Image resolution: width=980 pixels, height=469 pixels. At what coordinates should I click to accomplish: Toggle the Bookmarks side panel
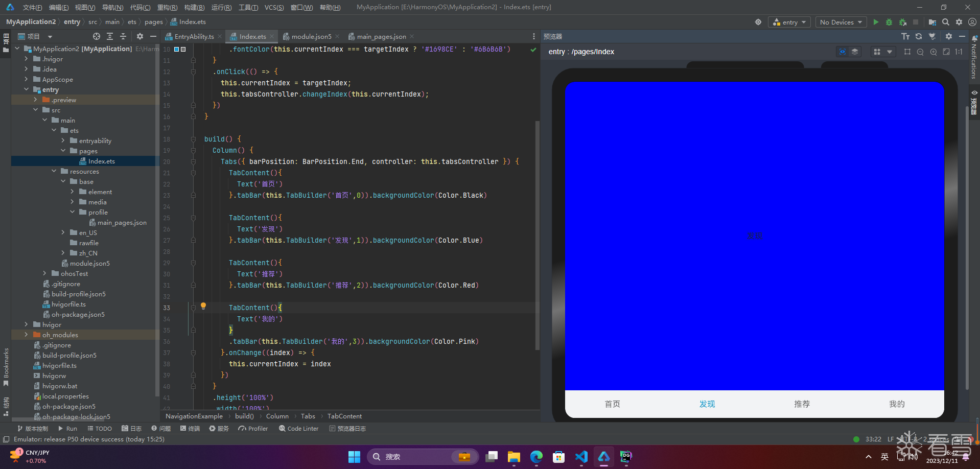coord(6,367)
